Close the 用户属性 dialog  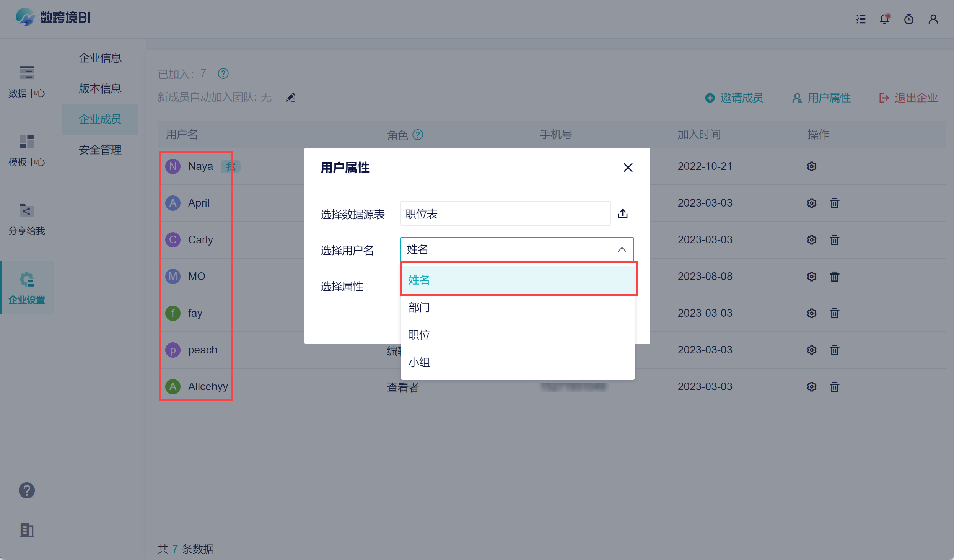pos(628,168)
